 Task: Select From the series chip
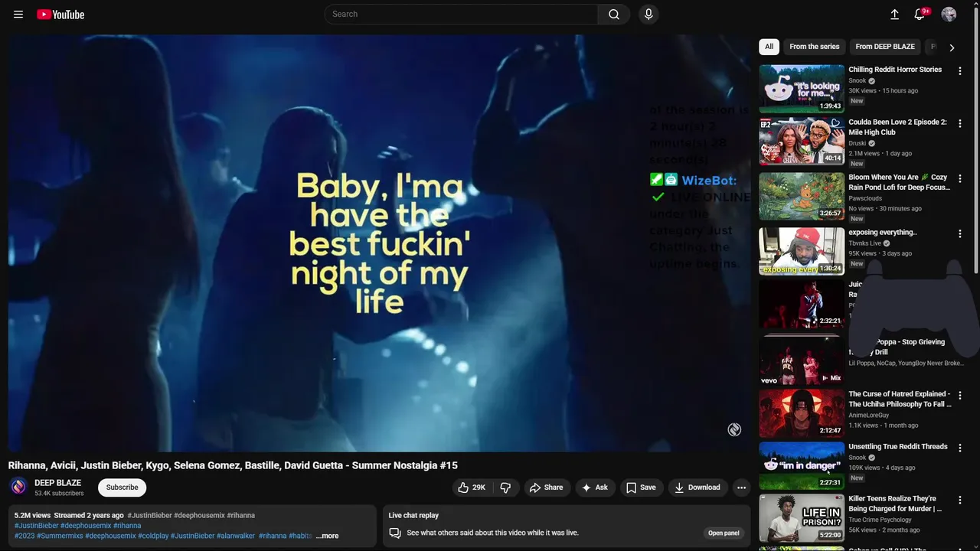[x=814, y=47]
